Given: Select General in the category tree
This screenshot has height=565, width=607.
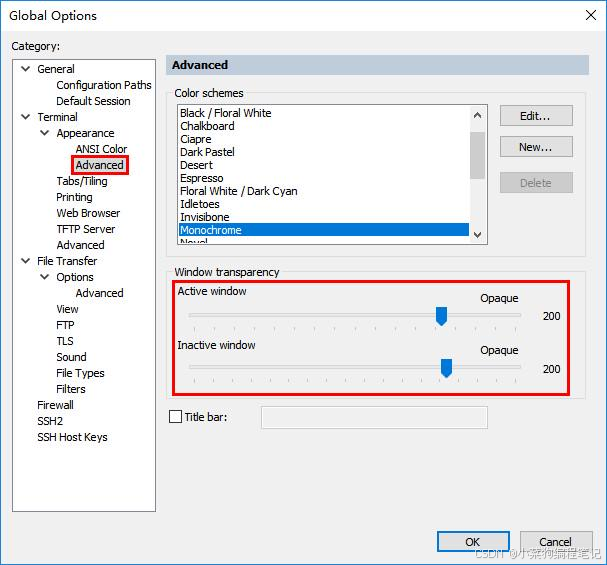Looking at the screenshot, I should [x=56, y=69].
